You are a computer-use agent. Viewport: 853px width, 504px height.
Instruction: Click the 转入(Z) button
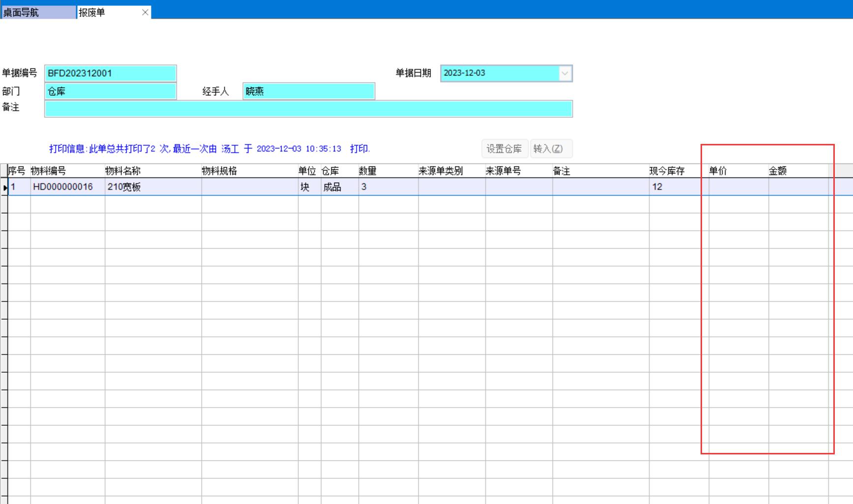click(551, 148)
